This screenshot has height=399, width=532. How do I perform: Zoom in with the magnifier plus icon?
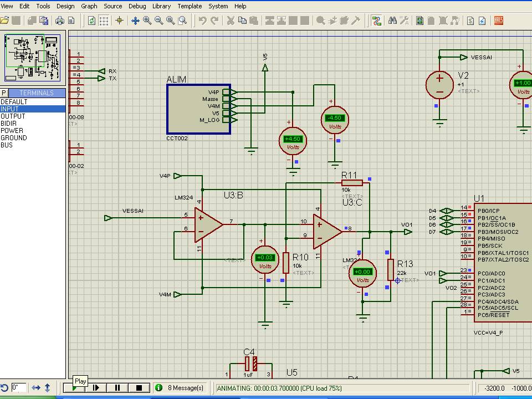147,21
